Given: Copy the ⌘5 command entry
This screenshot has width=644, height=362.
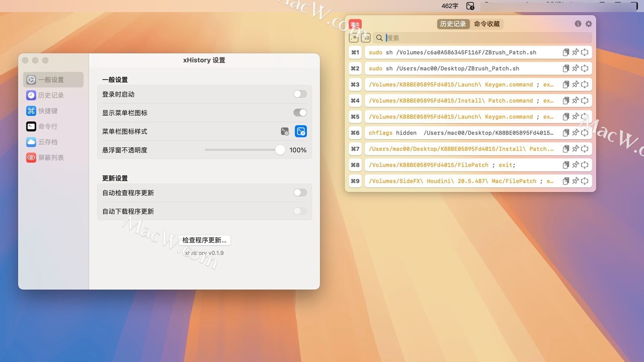Looking at the screenshot, I should tap(566, 117).
